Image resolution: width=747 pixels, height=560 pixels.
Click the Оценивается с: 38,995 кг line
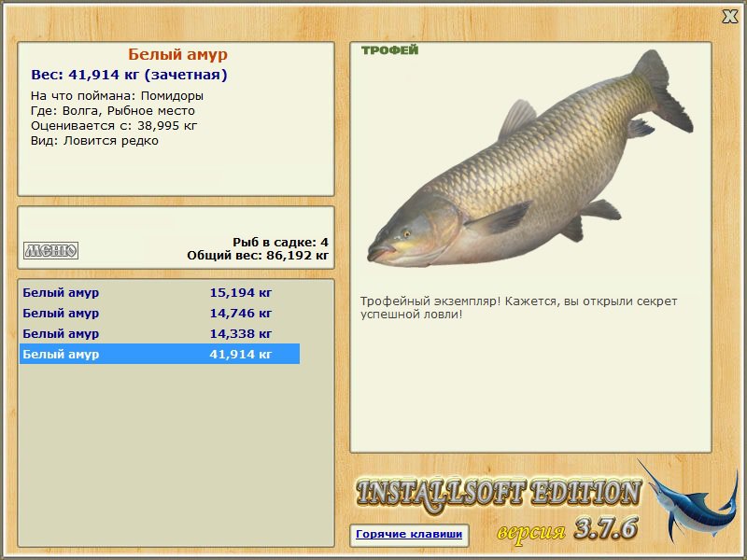(114, 126)
